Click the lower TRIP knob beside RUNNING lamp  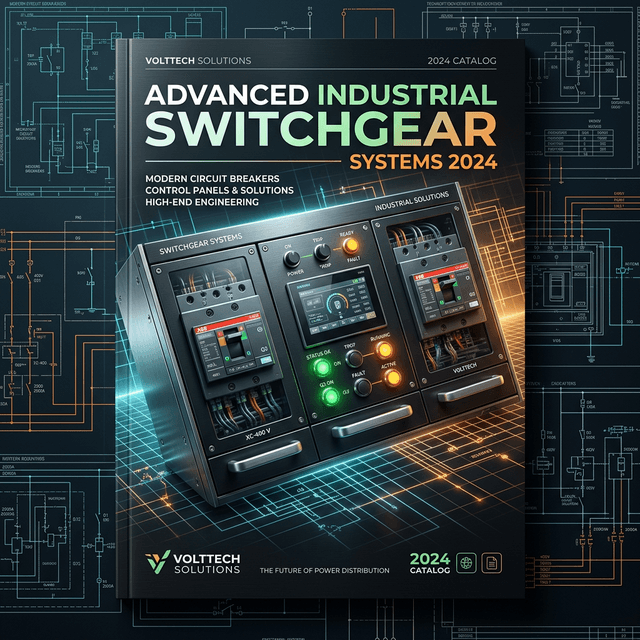click(354, 358)
